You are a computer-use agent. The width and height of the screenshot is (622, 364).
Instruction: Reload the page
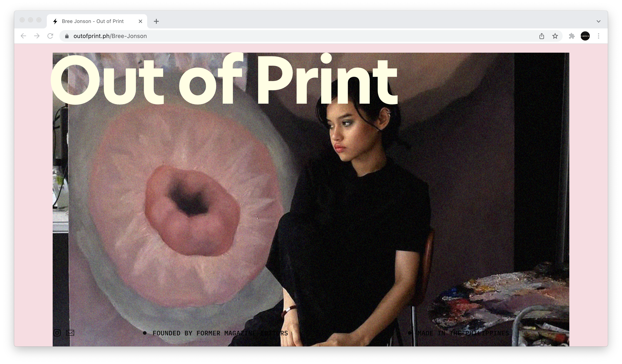point(50,36)
